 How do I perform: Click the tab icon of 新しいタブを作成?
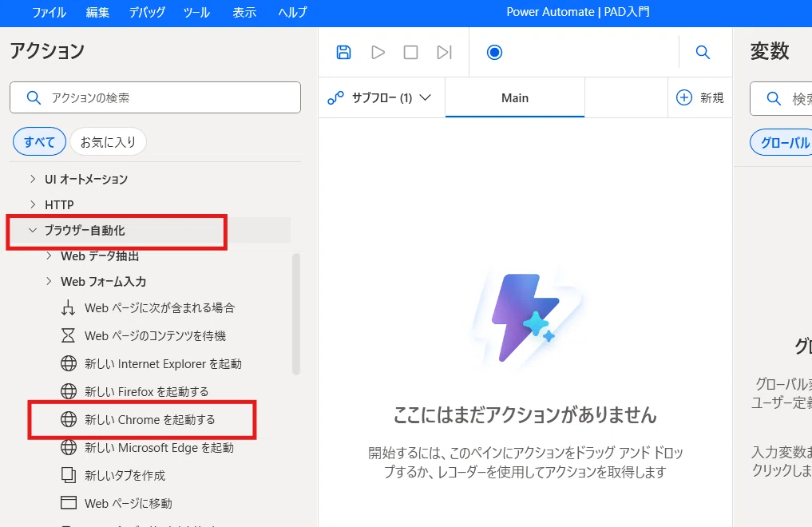pos(69,475)
